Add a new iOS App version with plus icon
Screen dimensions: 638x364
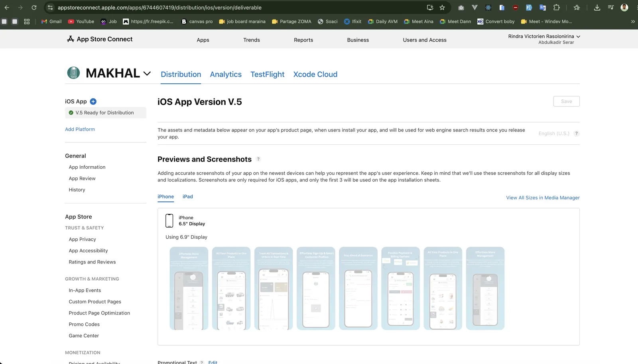click(x=93, y=102)
